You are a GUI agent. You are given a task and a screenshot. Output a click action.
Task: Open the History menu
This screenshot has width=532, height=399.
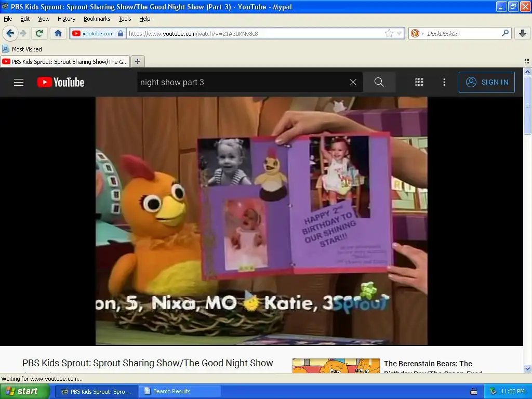[x=66, y=19]
